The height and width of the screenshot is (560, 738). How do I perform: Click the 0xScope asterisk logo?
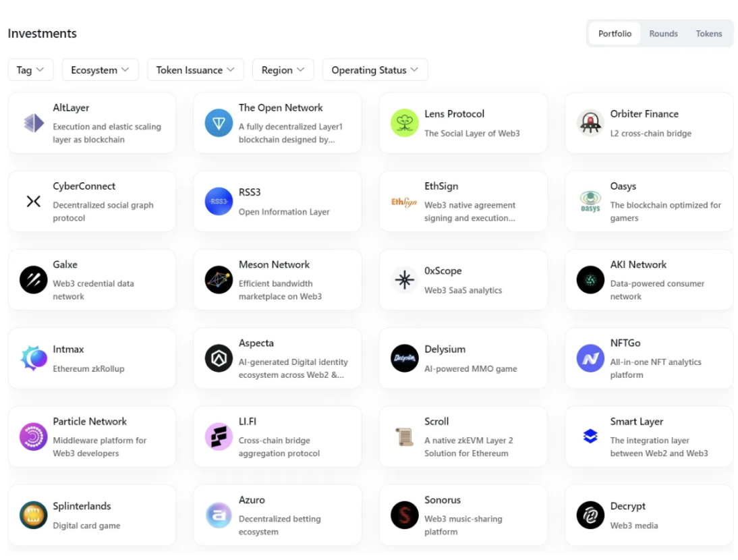(404, 279)
